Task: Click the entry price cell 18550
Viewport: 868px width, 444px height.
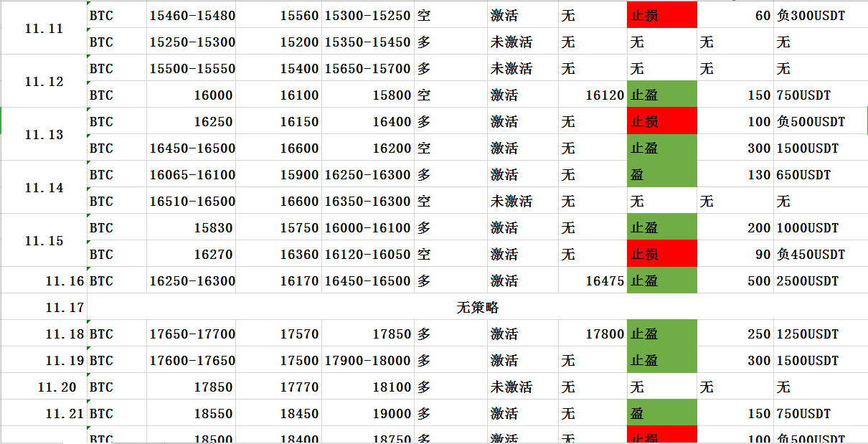Action: coord(191,413)
